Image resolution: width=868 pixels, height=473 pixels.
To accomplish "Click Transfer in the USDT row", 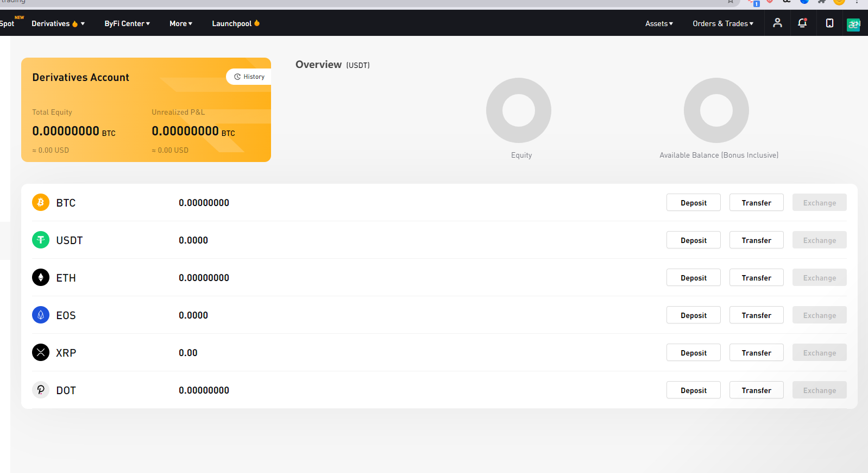I will [757, 240].
